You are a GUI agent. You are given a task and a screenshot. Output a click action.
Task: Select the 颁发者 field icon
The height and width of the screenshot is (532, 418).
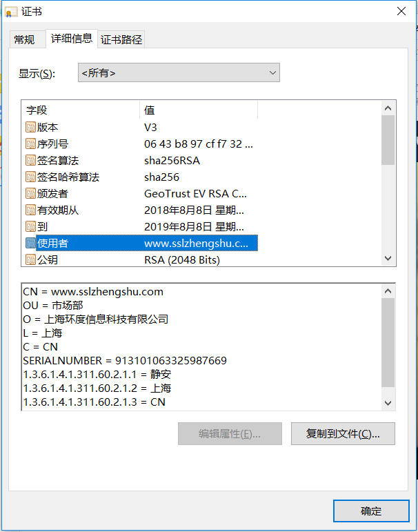tap(30, 194)
